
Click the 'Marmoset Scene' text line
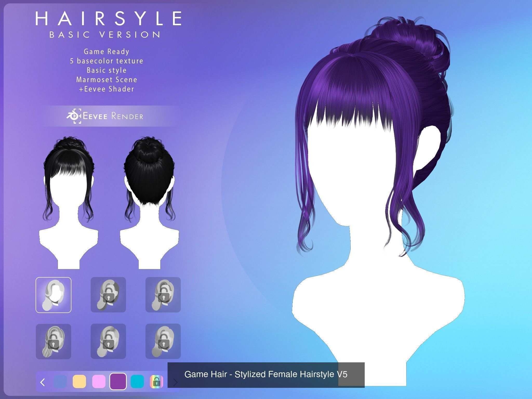(x=107, y=80)
